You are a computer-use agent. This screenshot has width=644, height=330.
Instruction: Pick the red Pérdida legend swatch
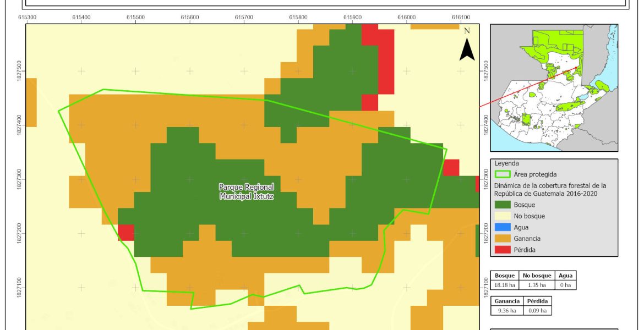[x=503, y=250]
